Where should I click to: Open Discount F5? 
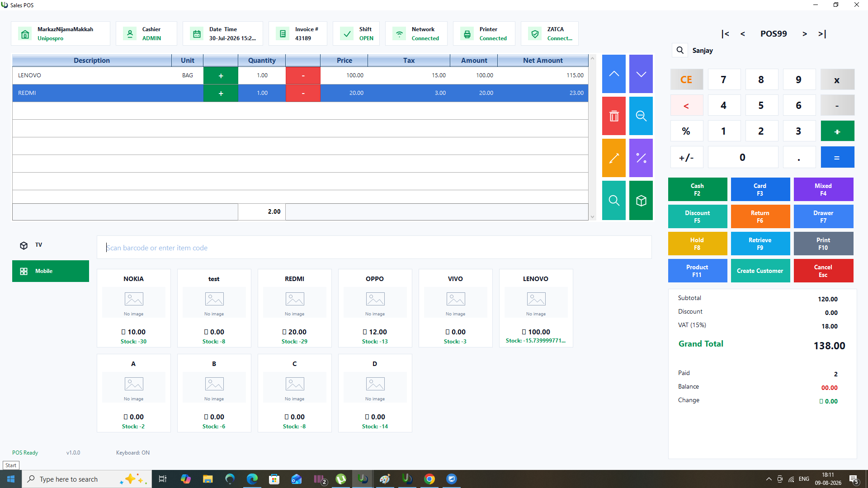698,216
